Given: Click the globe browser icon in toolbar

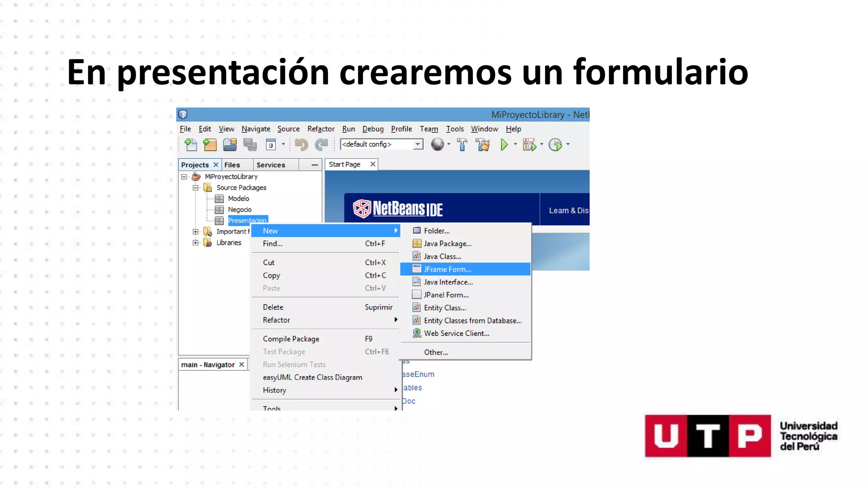Looking at the screenshot, I should pos(437,144).
